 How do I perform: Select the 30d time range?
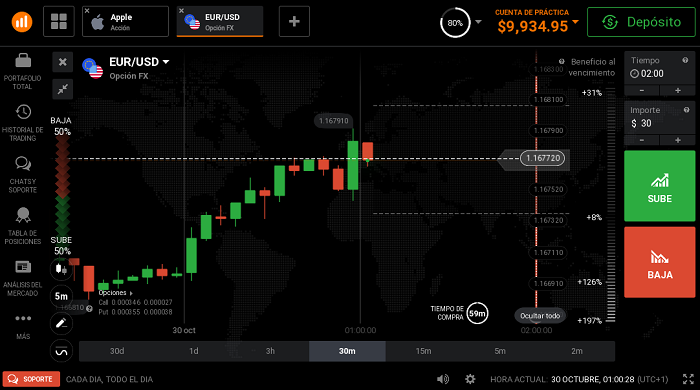pos(117,351)
